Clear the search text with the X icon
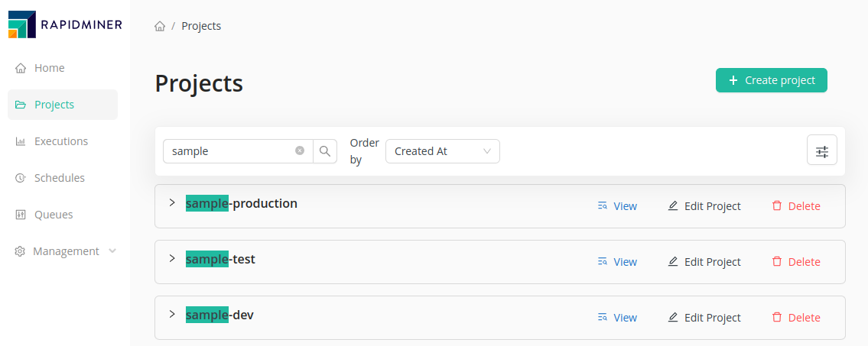Screen dimensions: 868x346 pyautogui.click(x=300, y=151)
